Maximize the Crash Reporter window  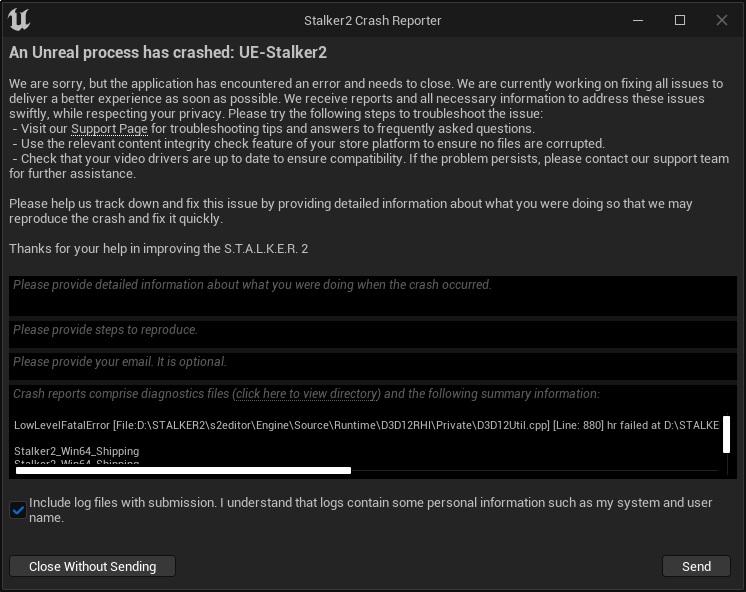[680, 20]
